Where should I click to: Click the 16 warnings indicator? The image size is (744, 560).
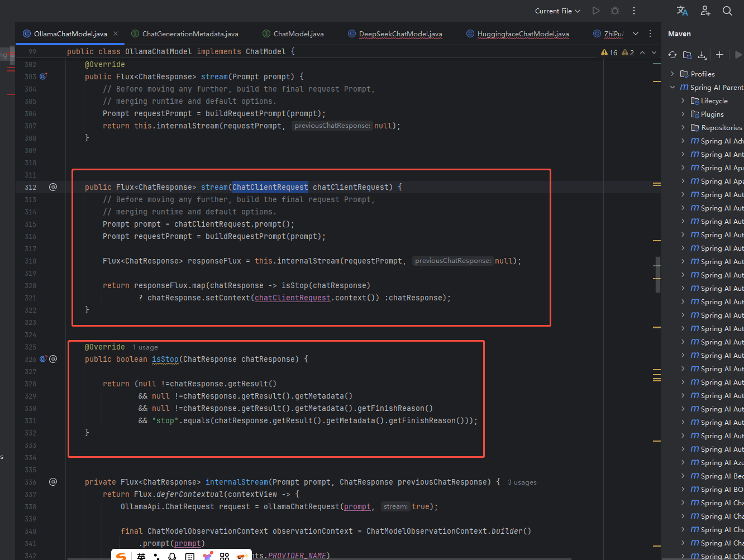(x=609, y=52)
